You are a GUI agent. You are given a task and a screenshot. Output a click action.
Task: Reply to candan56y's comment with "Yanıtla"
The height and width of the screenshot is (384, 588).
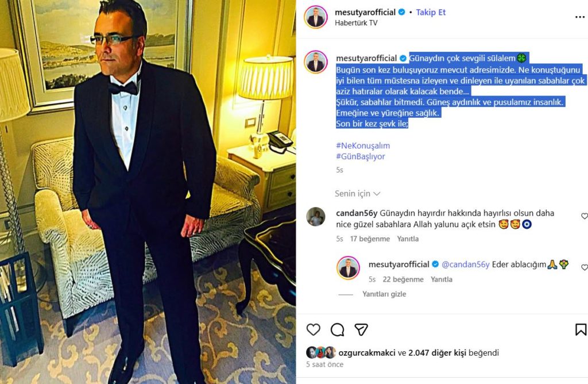(408, 239)
